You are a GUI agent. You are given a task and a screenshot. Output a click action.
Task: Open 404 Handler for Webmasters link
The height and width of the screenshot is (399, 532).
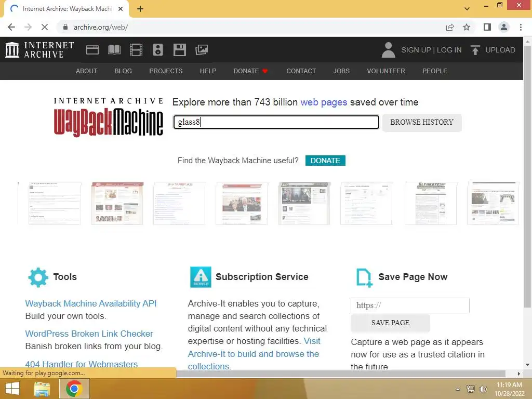pos(82,364)
